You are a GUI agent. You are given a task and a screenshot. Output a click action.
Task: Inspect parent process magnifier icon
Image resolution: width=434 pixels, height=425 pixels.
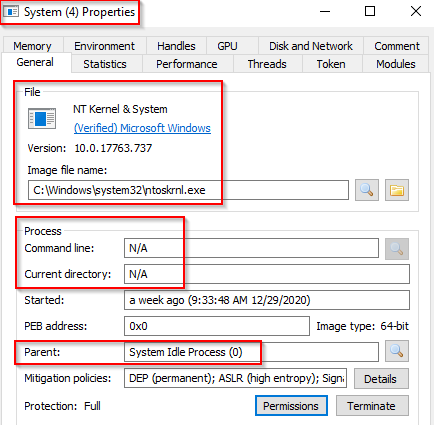click(x=397, y=351)
